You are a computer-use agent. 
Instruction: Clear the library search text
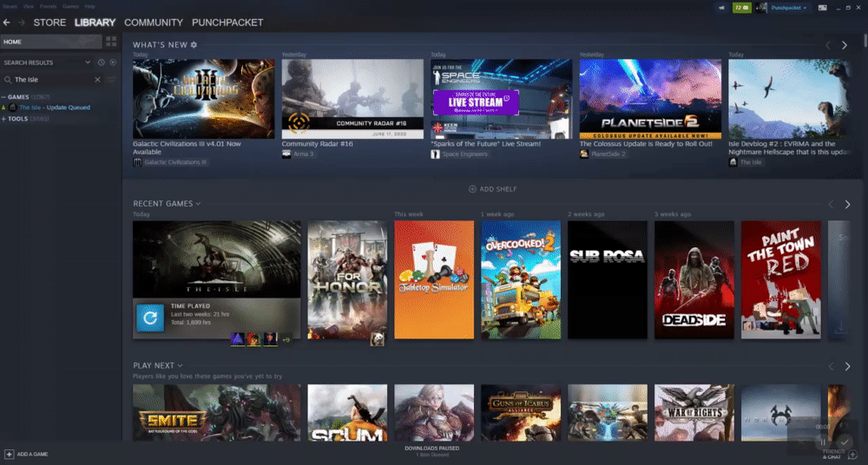(x=97, y=80)
